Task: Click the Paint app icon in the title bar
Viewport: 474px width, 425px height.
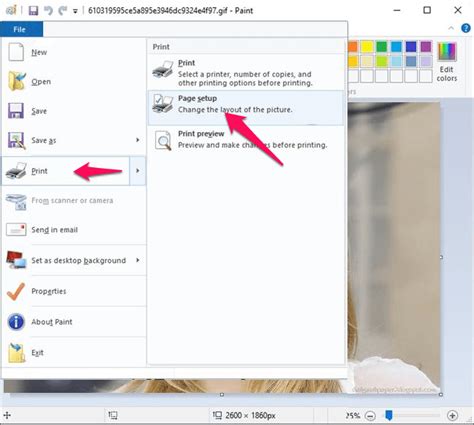Action: [11, 10]
